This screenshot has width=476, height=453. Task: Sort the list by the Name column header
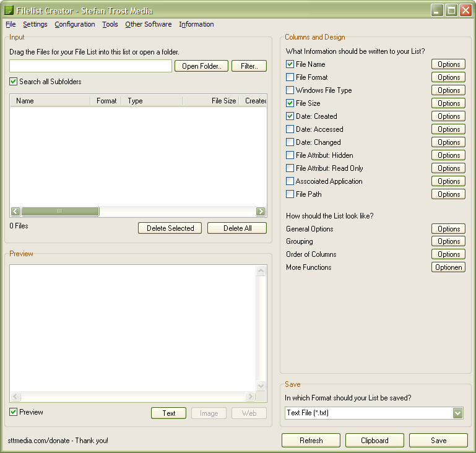50,101
